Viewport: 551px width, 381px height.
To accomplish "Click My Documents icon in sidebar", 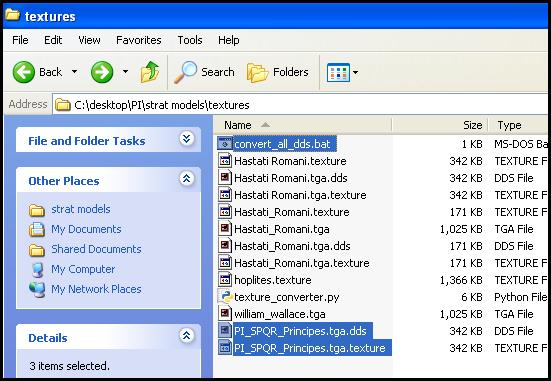I will (x=37, y=230).
